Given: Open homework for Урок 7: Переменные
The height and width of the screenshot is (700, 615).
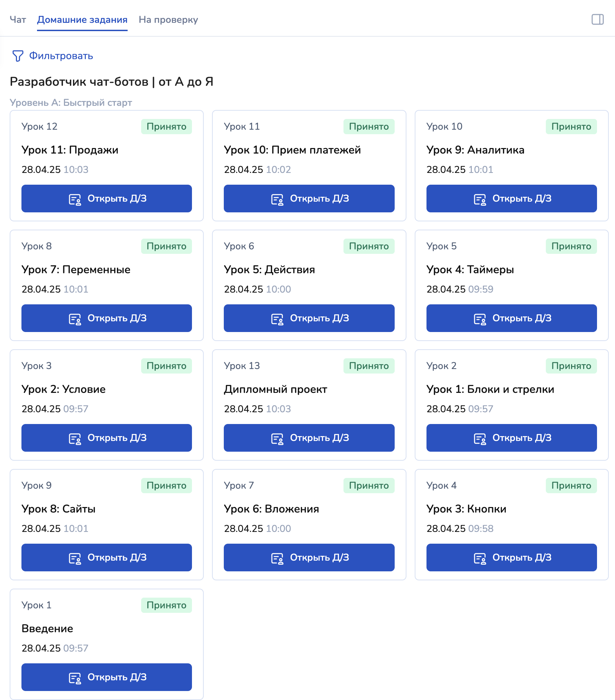Looking at the screenshot, I should (x=107, y=318).
